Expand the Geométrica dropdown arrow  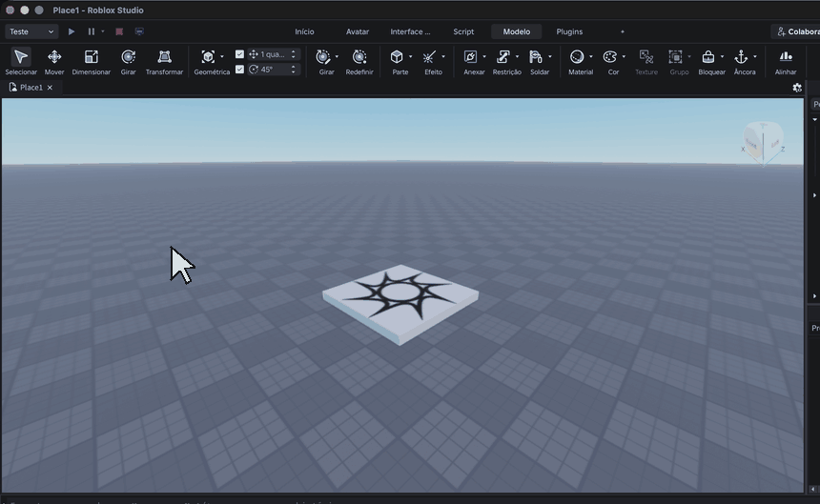pos(222,56)
